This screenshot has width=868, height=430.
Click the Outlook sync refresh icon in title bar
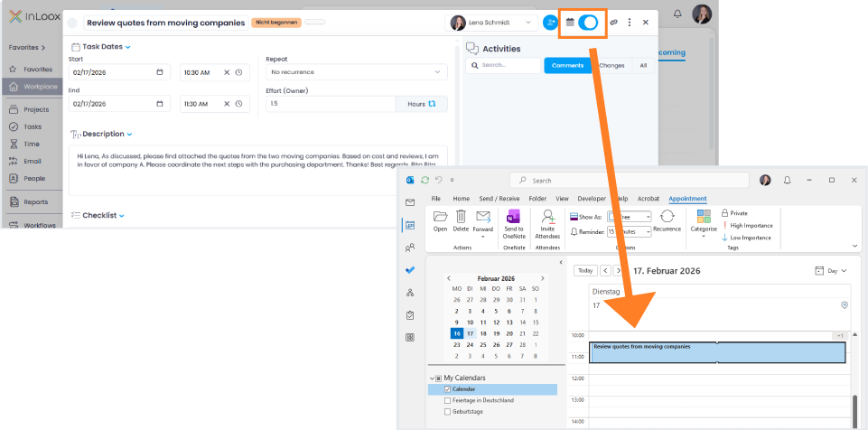(x=425, y=180)
